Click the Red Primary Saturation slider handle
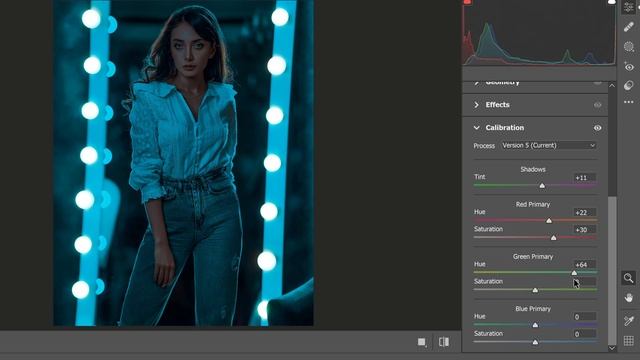Image resolution: width=640 pixels, height=360 pixels. point(553,238)
